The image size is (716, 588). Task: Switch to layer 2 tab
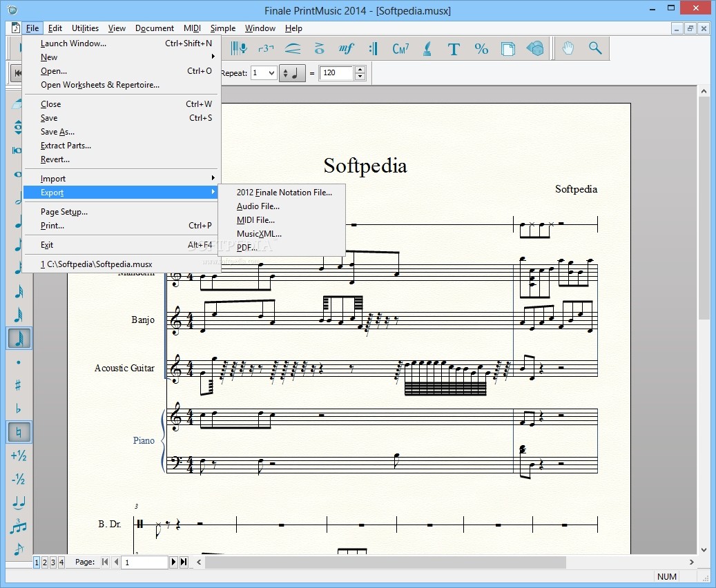45,562
